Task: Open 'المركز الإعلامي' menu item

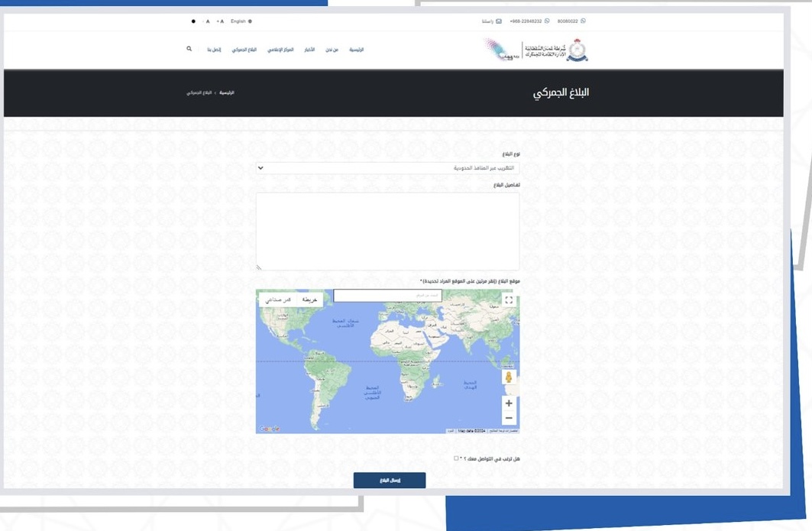Action: click(280, 50)
